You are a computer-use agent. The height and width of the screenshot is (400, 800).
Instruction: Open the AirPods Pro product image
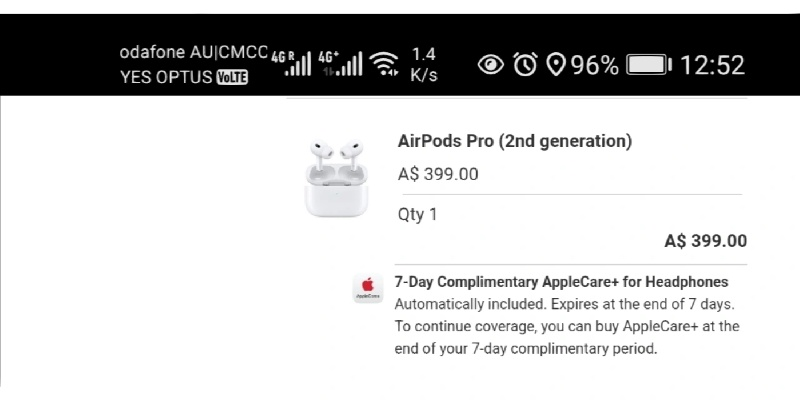tap(336, 178)
